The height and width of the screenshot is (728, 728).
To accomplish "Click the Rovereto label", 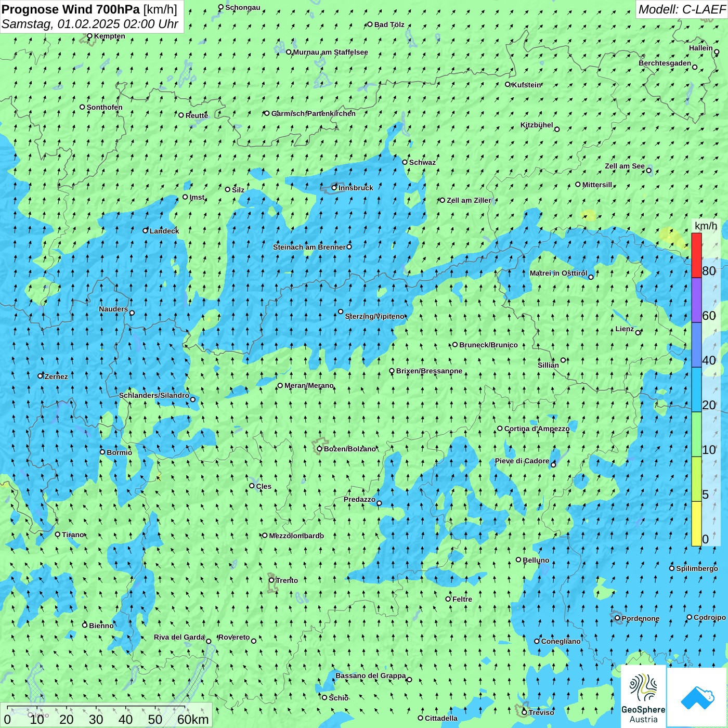I will (x=234, y=637).
